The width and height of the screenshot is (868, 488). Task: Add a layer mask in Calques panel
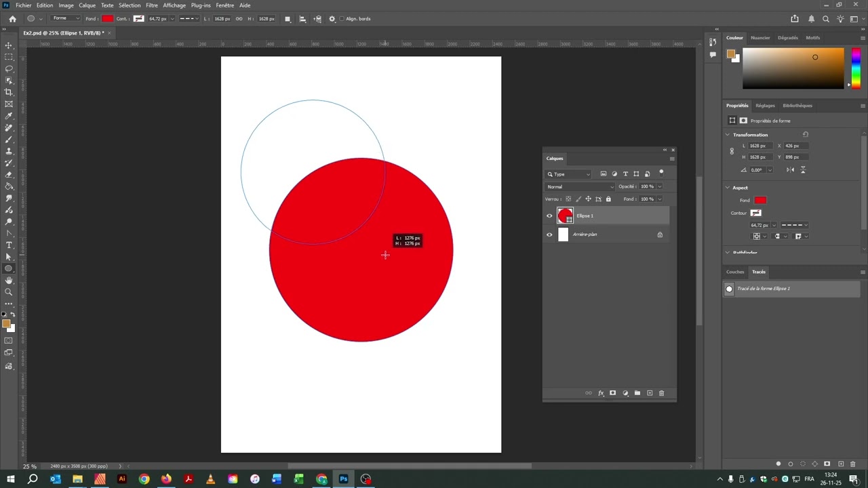click(x=612, y=393)
